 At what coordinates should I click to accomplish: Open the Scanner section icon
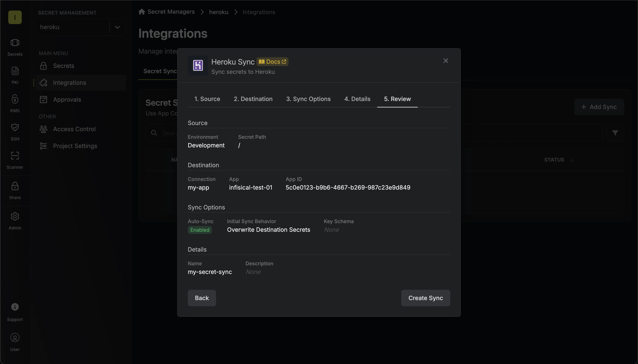tap(15, 156)
